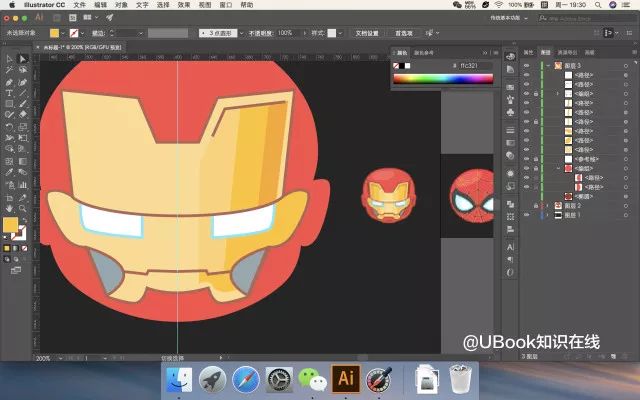Show hidden 图层 2 via visibility box
640x400 pixels.
point(527,206)
